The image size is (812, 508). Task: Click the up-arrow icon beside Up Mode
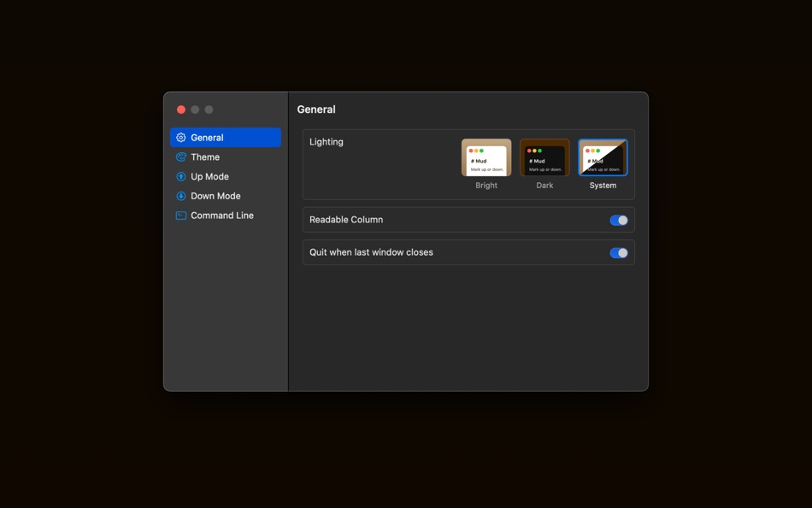click(x=179, y=176)
